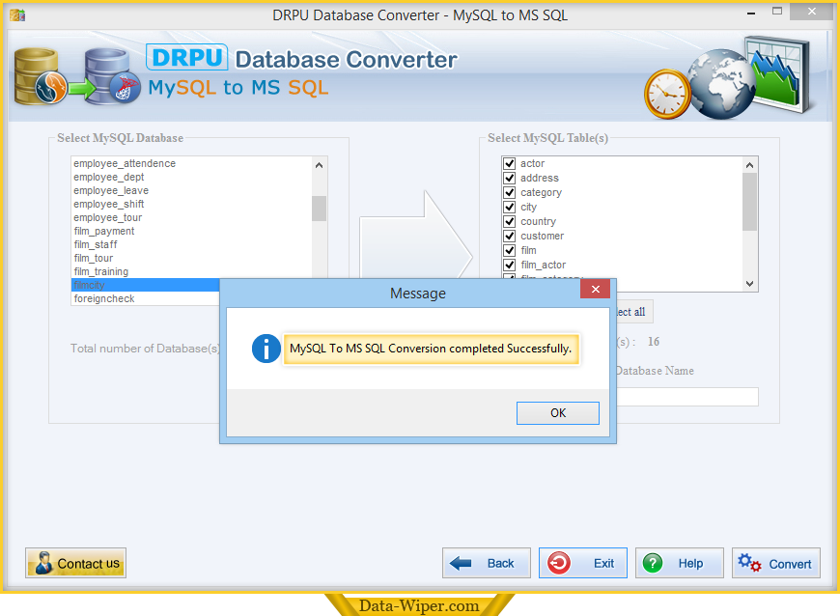The image size is (840, 616).
Task: Click the globe icon in header banner
Action: click(x=721, y=79)
